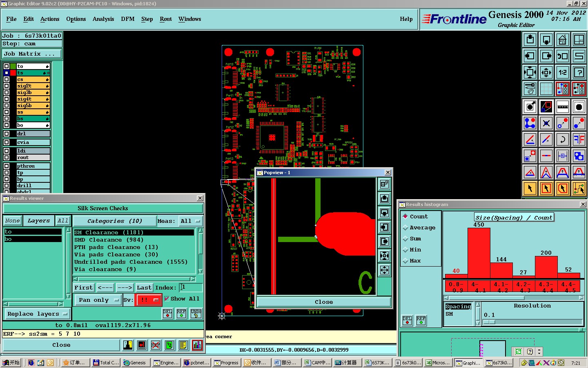This screenshot has width=588, height=368.
Task: Click the UNDO icon in Results viewer
Action: tap(196, 314)
